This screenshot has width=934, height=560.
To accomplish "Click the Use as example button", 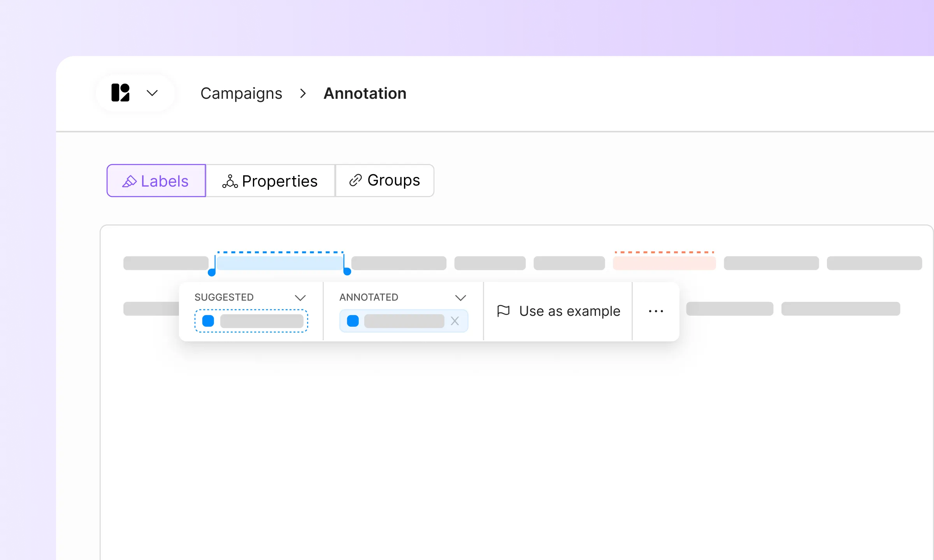I will [557, 311].
